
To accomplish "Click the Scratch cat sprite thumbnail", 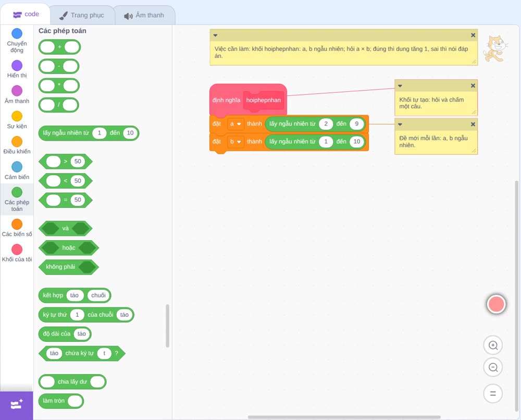I will [496, 49].
